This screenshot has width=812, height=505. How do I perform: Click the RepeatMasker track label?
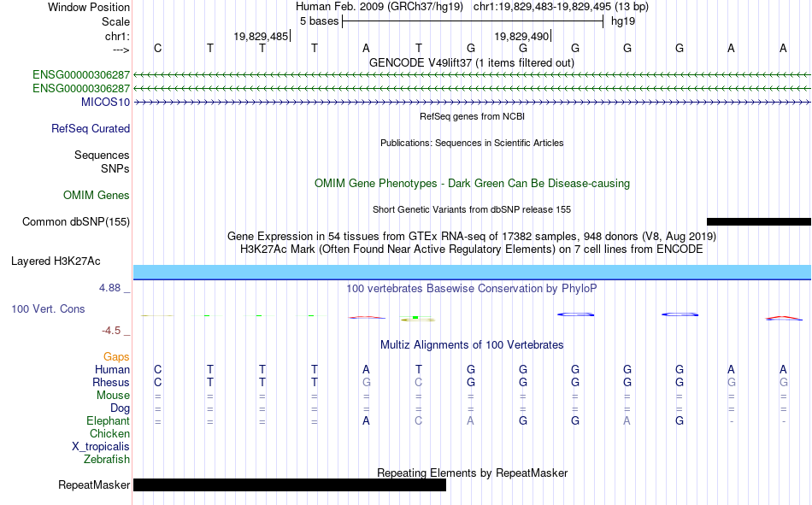(94, 484)
